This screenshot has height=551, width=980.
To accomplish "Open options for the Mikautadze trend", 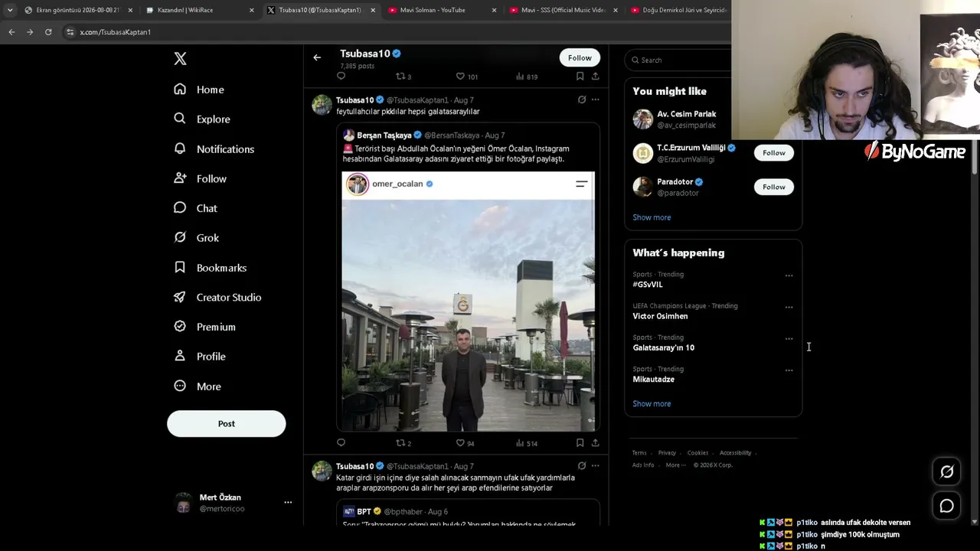I will (x=789, y=370).
